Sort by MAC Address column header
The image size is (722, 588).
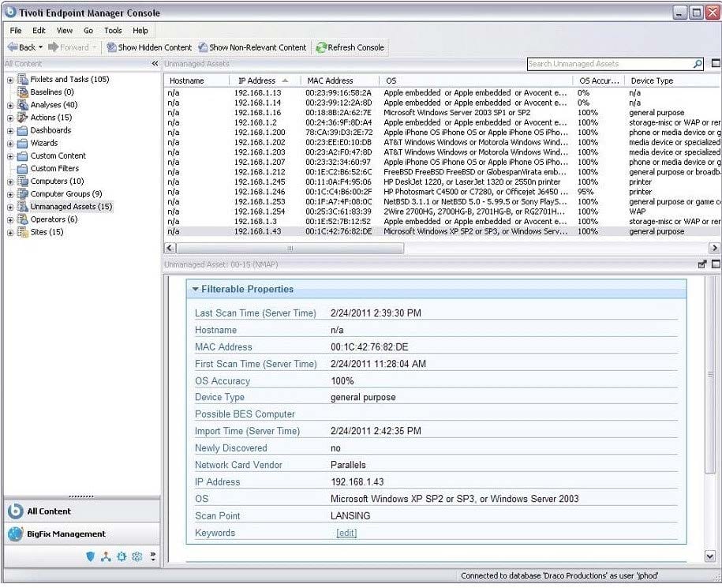(x=340, y=81)
